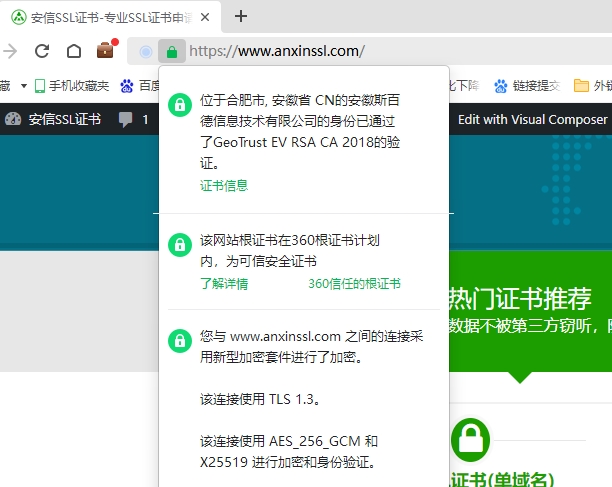
Task: Open the 手机收藏夹 bookmark
Action: (x=72, y=85)
